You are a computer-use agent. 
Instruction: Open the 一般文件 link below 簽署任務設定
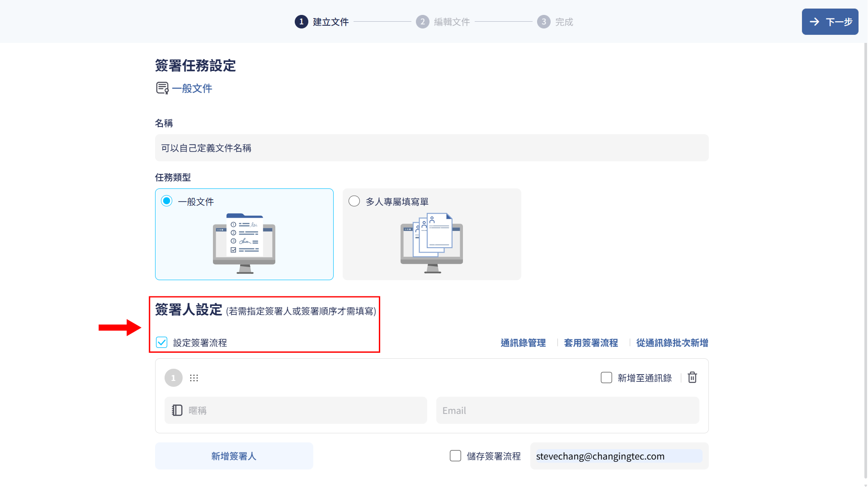pyautogui.click(x=192, y=89)
